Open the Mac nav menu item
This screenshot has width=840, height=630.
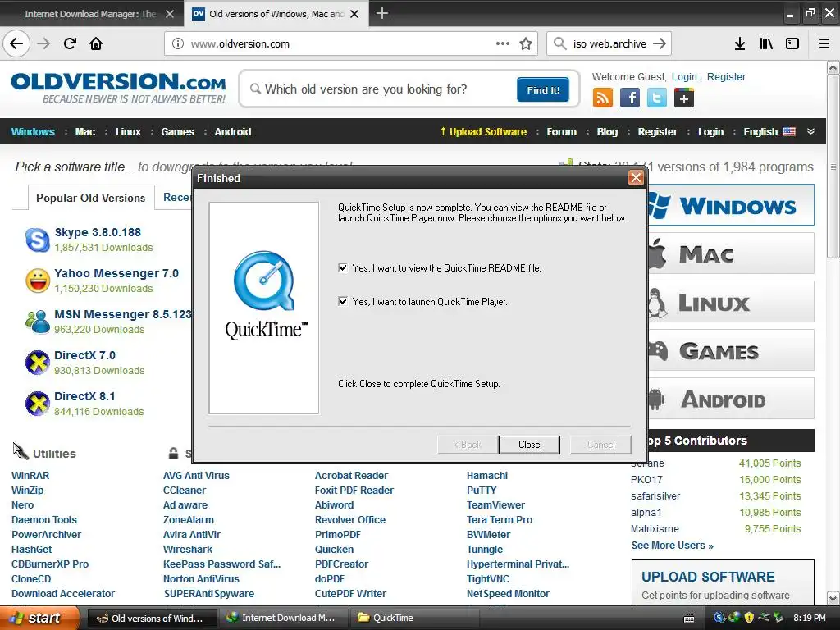click(85, 132)
